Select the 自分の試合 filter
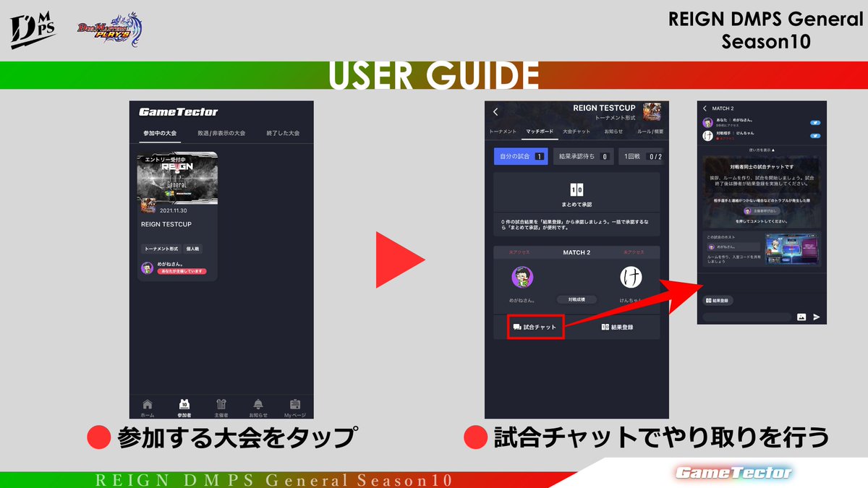 tap(521, 156)
